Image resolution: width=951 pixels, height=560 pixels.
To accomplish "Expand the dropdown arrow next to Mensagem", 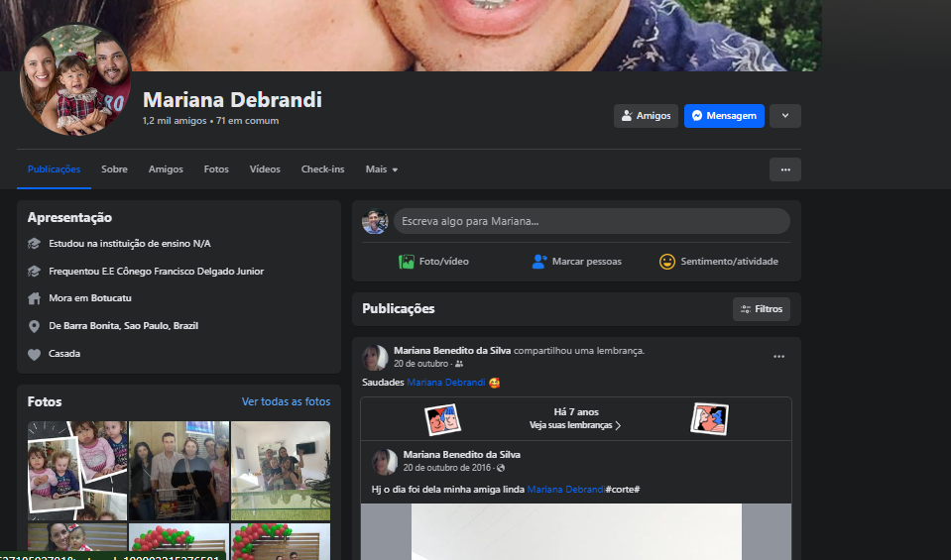I will (x=784, y=116).
